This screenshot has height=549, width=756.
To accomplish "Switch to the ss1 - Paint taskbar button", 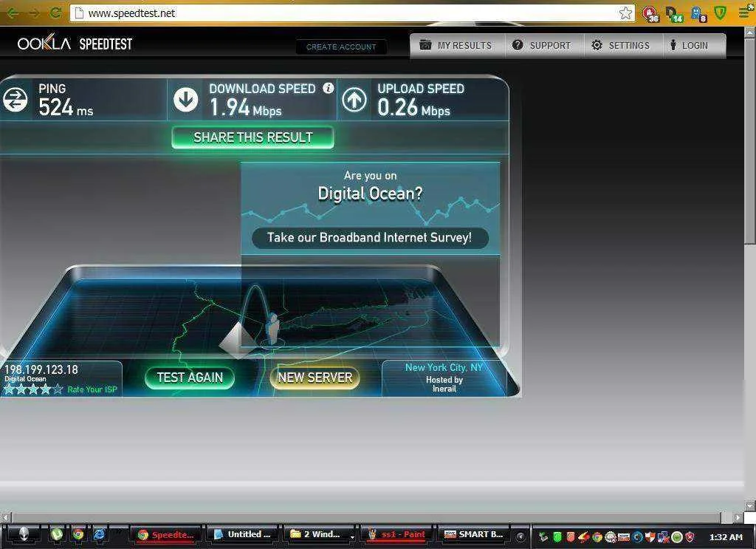I will [x=397, y=534].
